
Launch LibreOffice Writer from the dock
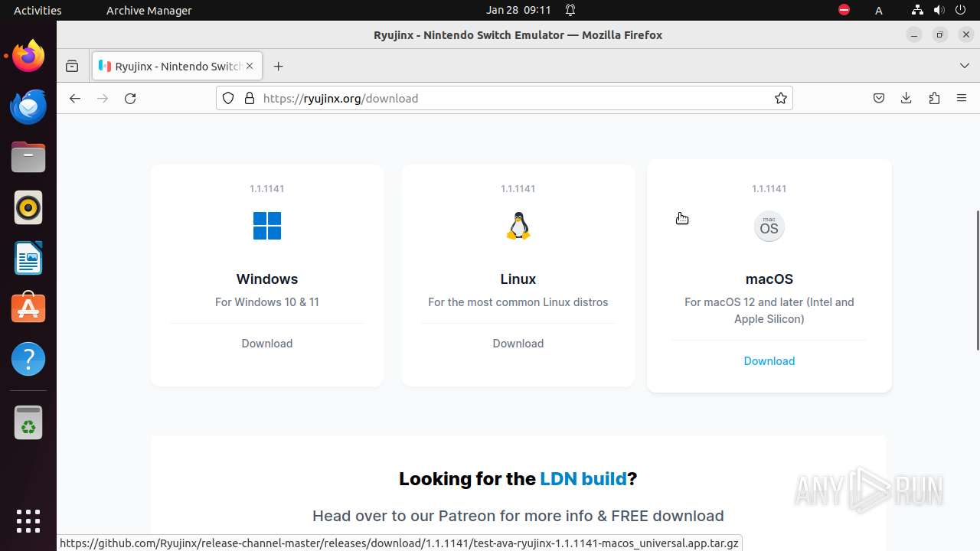pos(28,258)
